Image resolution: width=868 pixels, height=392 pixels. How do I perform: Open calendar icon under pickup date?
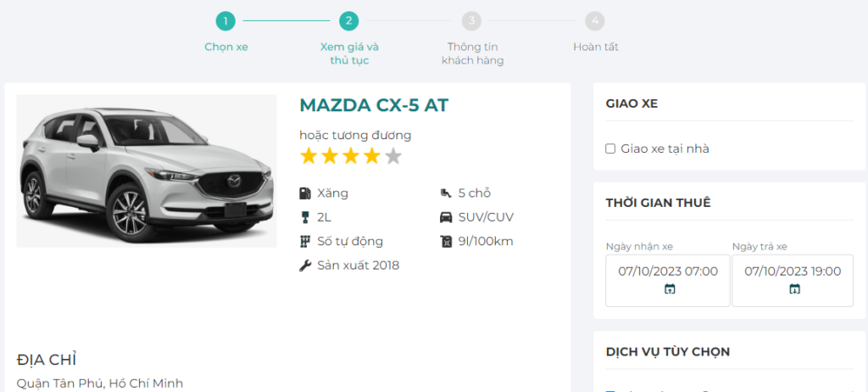(670, 289)
